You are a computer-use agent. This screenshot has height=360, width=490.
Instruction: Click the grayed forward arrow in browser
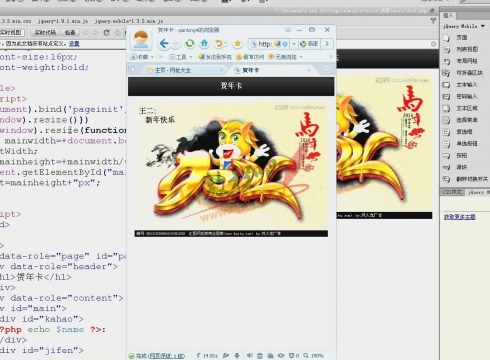pyautogui.click(x=176, y=44)
